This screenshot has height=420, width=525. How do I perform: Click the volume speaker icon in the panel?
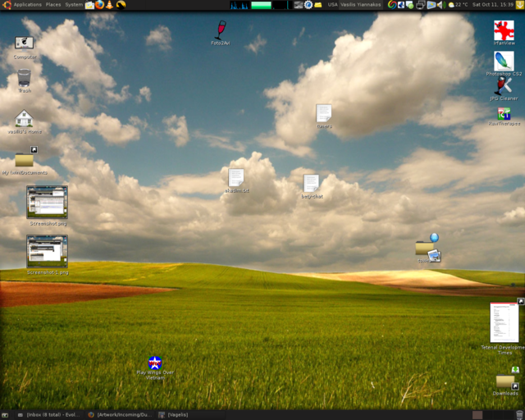click(441, 5)
